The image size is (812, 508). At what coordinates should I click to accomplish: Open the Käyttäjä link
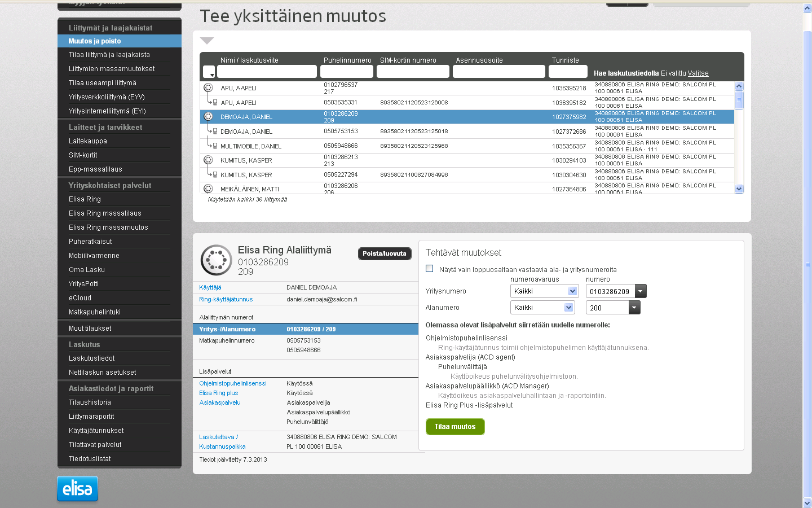pyautogui.click(x=210, y=287)
